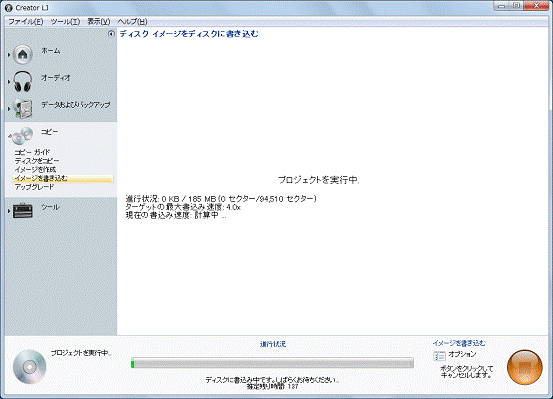The width and height of the screenshot is (553, 399).
Task: Click the Tools toolbox icon
Action: click(23, 211)
